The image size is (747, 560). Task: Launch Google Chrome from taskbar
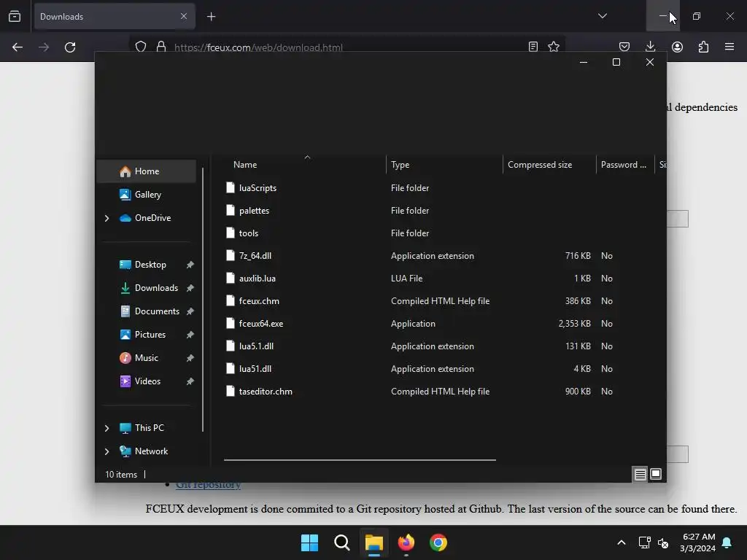[438, 542]
